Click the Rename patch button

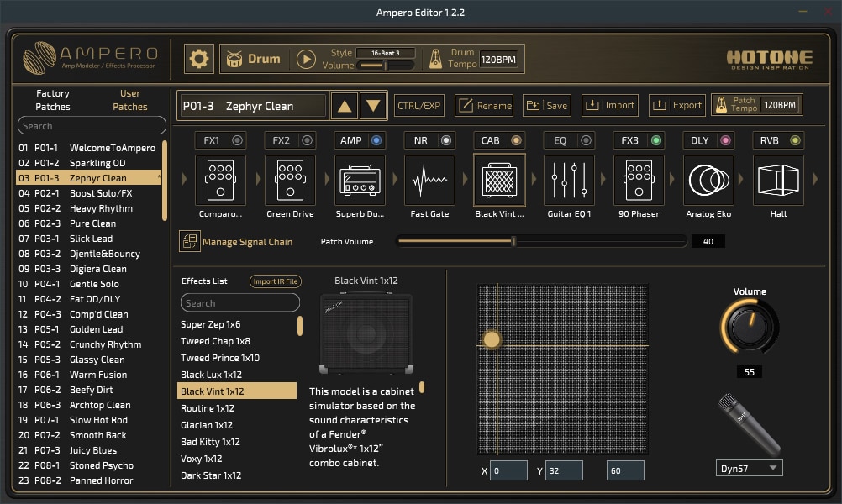(484, 106)
